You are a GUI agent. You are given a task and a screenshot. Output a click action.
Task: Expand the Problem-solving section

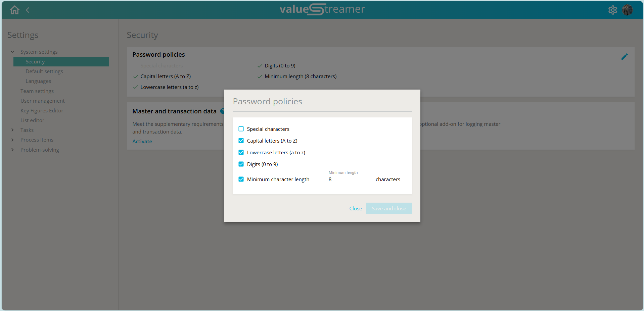pos(12,150)
